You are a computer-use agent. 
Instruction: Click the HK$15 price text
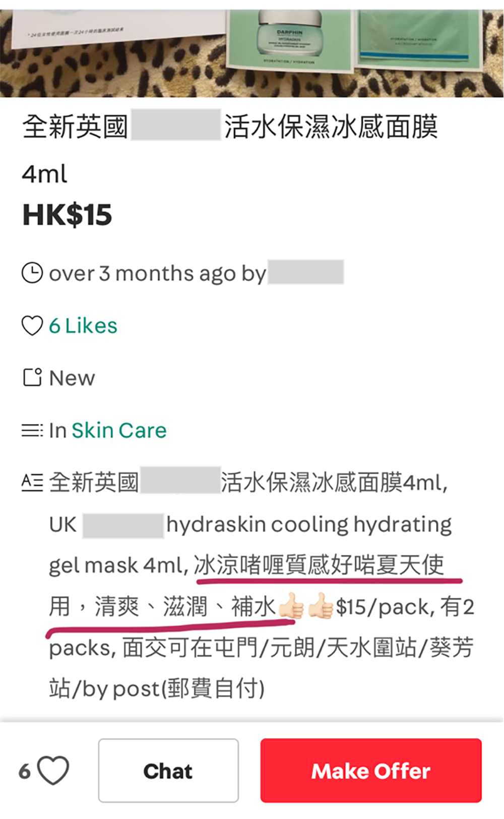67,215
